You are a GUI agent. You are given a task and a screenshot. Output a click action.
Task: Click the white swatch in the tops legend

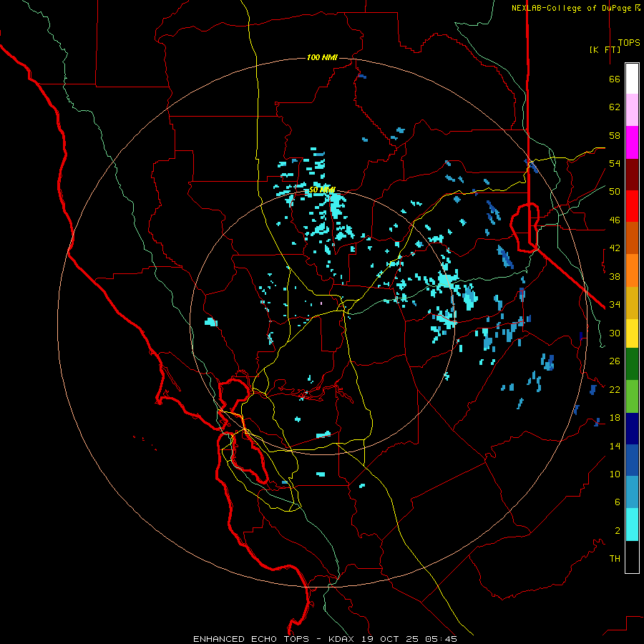pos(632,79)
